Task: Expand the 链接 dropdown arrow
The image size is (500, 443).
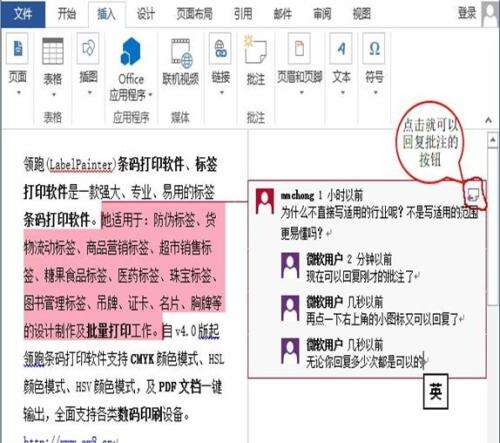Action: (x=221, y=92)
